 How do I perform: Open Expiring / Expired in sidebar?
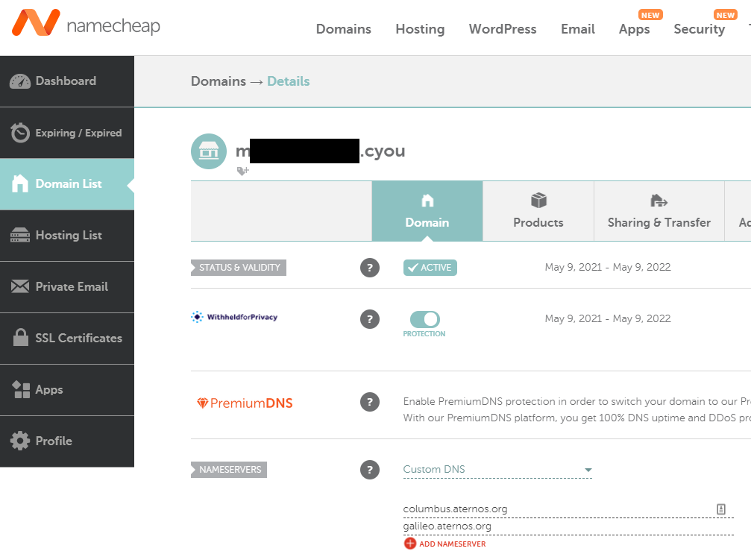[x=67, y=133]
